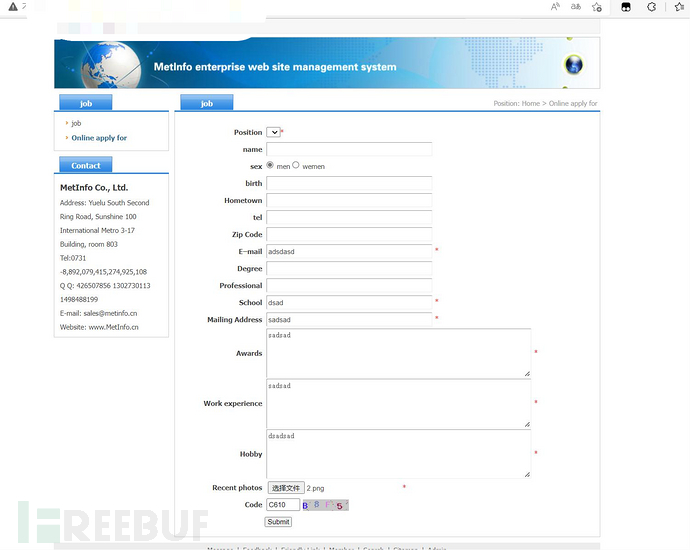Grab the Awards textarea resize handle
The height and width of the screenshot is (550, 690).
point(527,374)
